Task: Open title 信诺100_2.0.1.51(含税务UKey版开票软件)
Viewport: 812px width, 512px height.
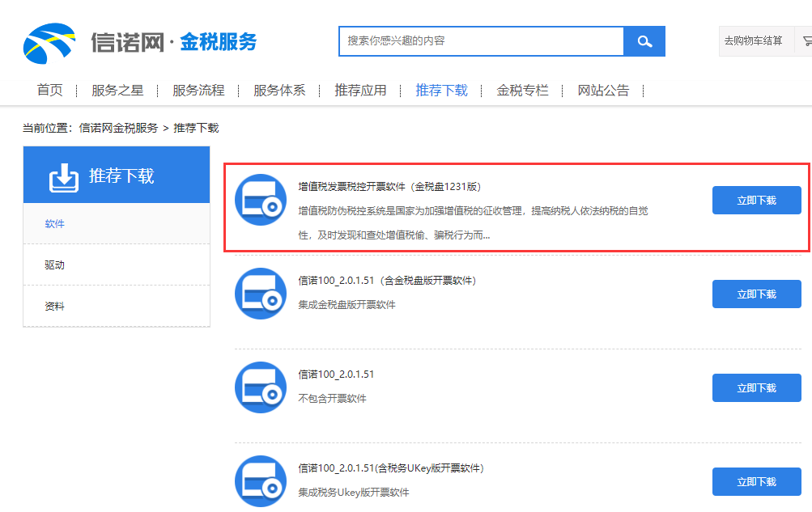Action: coord(391,468)
